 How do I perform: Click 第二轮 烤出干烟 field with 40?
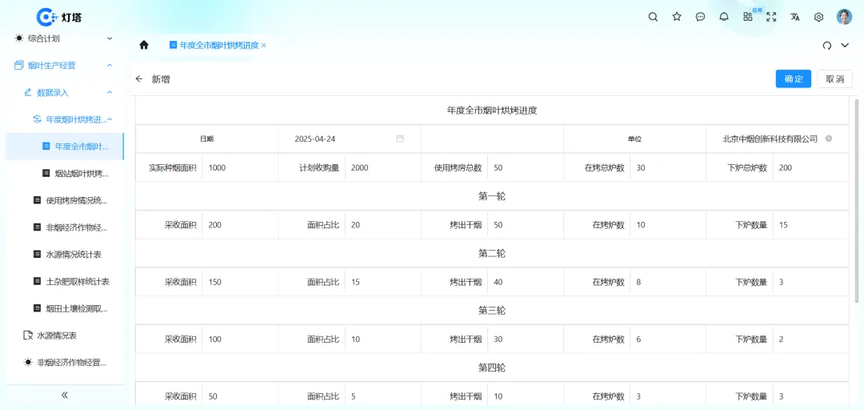tap(525, 282)
